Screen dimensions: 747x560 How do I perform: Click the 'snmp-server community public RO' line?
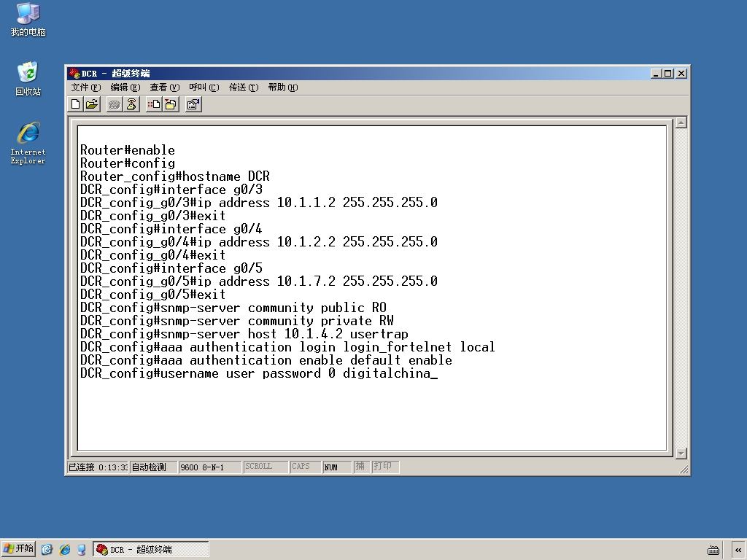[233, 308]
